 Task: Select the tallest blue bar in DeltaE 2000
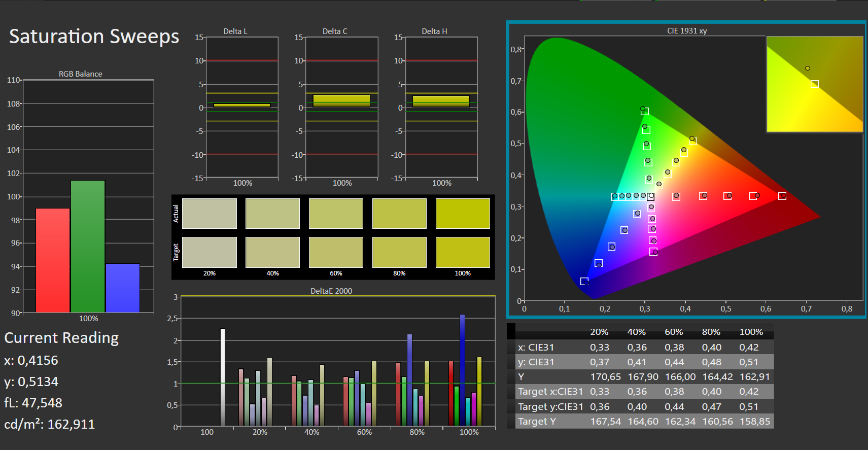[462, 370]
